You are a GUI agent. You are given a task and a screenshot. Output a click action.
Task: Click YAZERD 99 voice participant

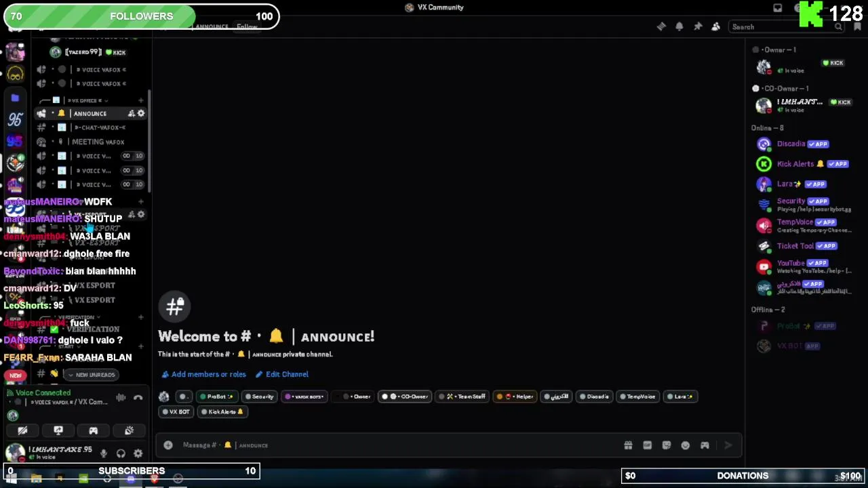[x=88, y=52]
